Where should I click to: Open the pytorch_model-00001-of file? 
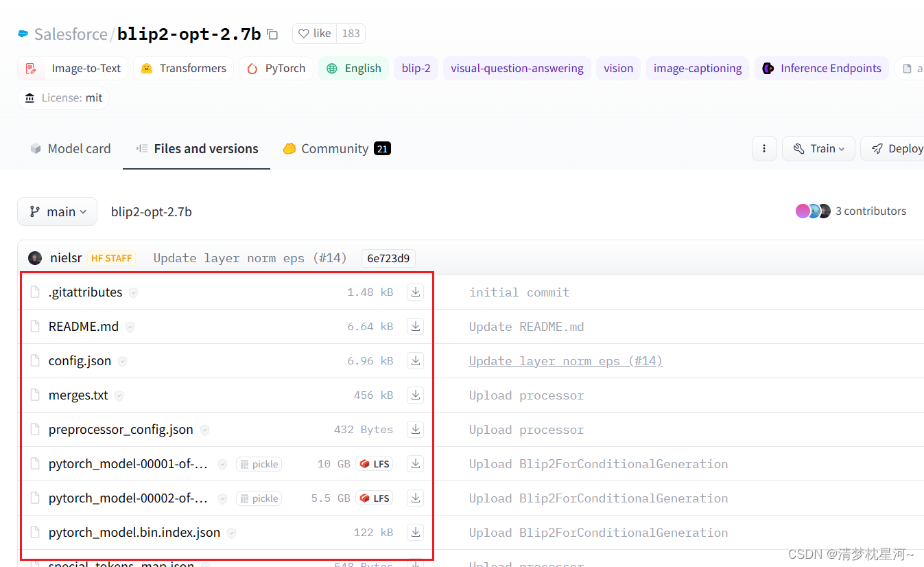(x=128, y=463)
